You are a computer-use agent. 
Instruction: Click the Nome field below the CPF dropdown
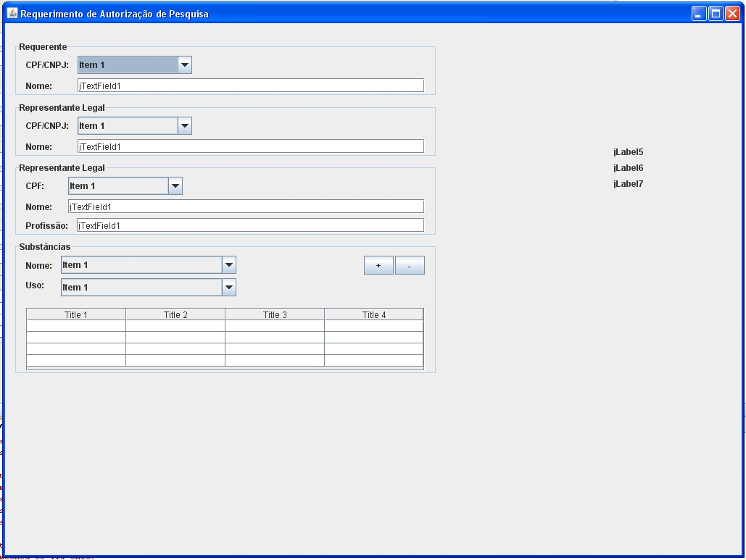click(x=246, y=206)
